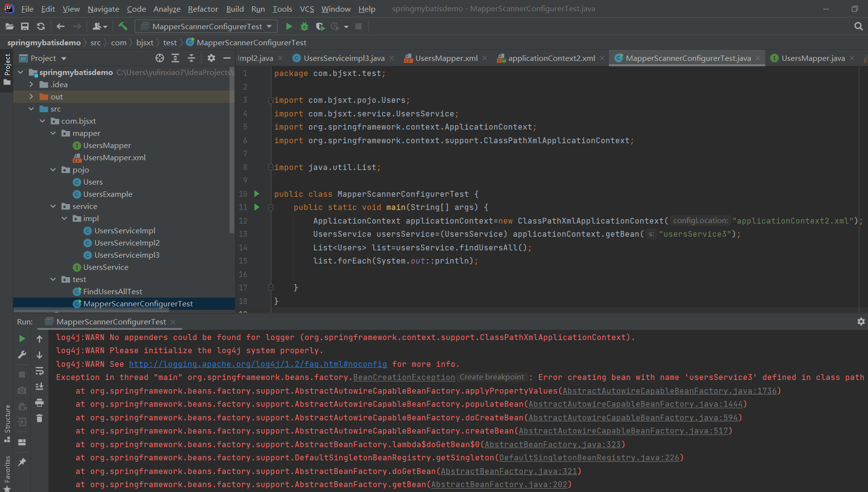Toggle the Structure tool window stripe button
Viewport: 868px width, 492px height.
point(7,423)
